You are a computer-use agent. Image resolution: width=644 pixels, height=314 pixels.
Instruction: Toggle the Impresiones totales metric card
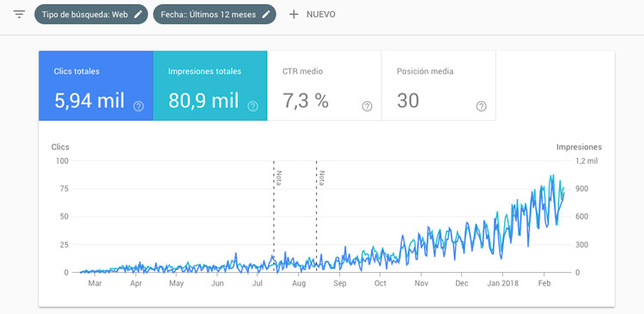click(210, 86)
